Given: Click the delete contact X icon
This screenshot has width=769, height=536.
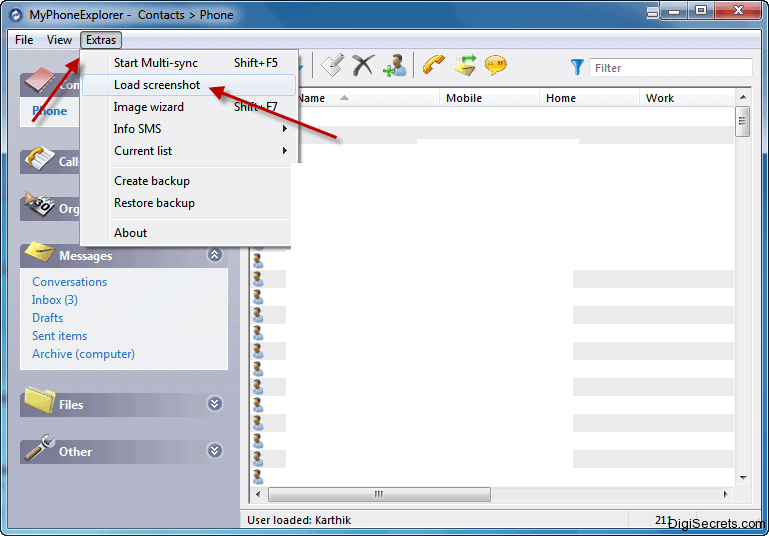Looking at the screenshot, I should coord(363,65).
